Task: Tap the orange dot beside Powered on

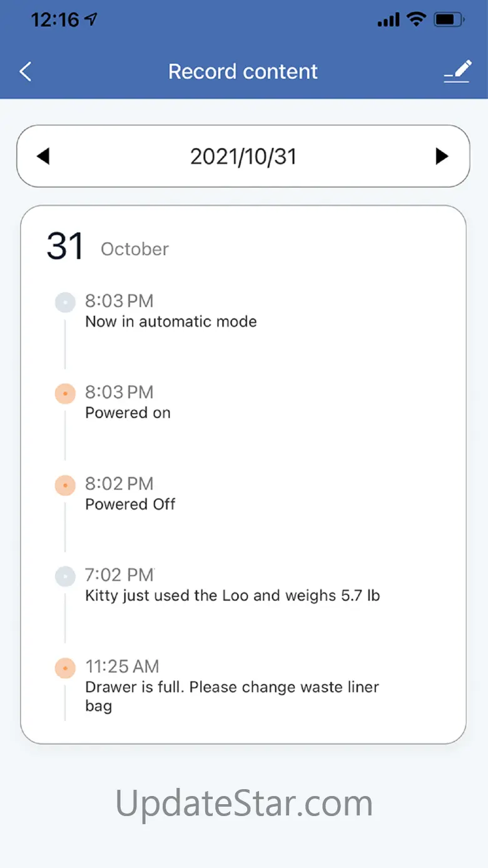Action: coord(65,394)
